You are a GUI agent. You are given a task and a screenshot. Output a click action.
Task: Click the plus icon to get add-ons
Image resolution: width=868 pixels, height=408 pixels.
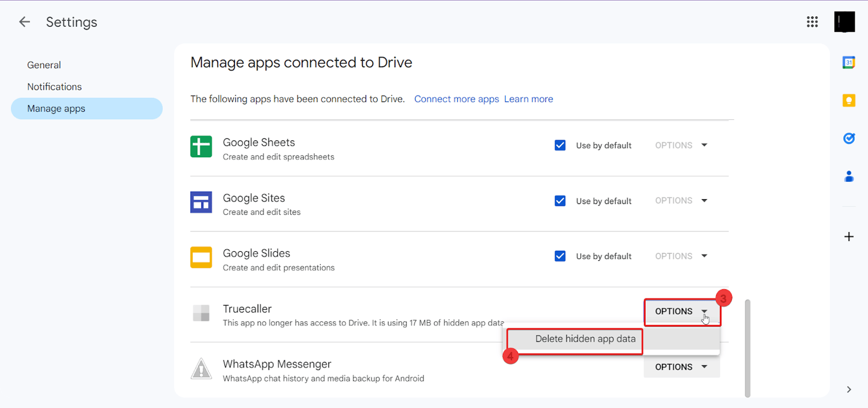tap(849, 236)
